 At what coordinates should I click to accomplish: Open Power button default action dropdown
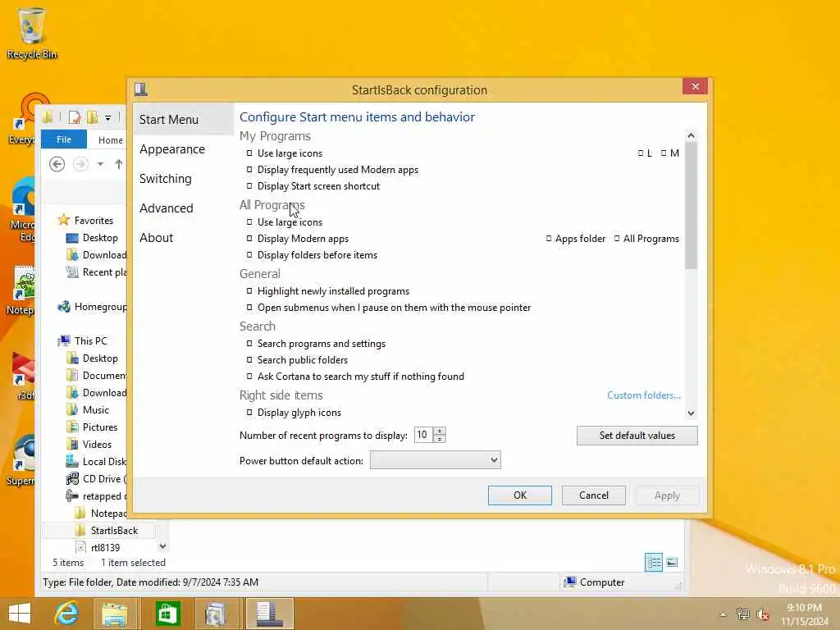[436, 459]
